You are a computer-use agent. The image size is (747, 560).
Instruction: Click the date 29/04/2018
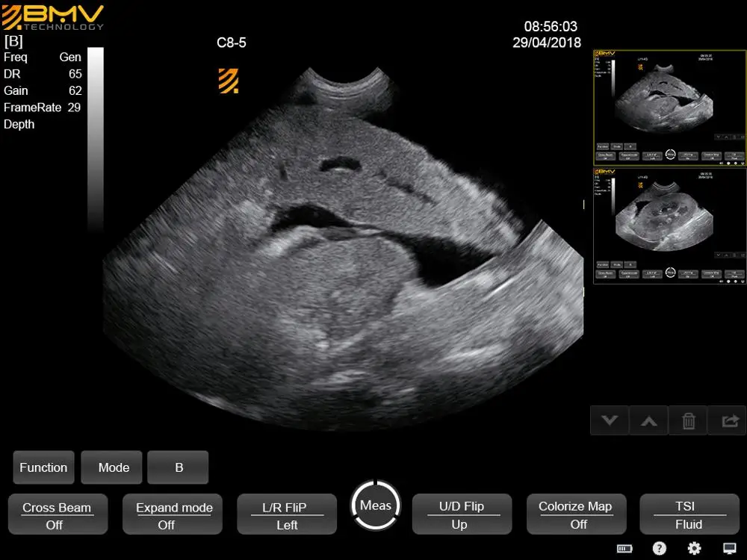click(x=547, y=43)
